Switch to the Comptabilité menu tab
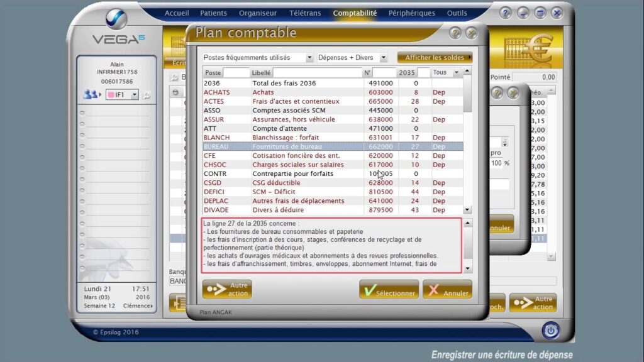Image resolution: width=644 pixels, height=362 pixels. 354,12
